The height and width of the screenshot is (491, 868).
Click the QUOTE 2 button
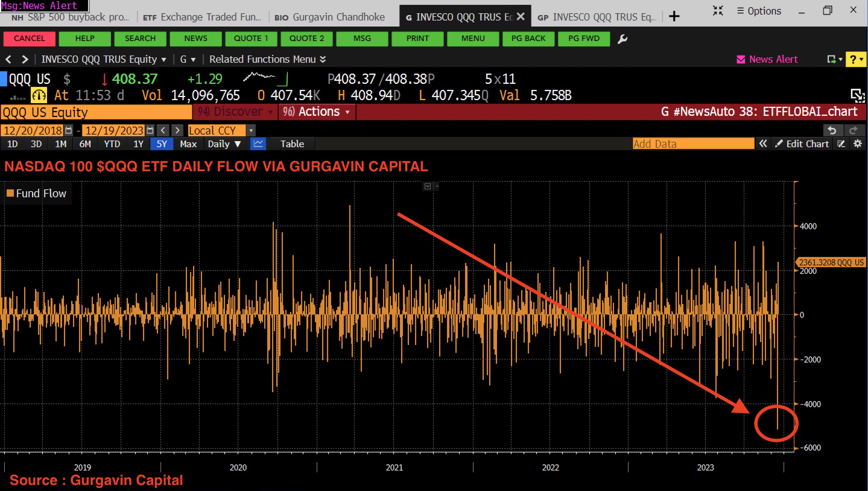[x=306, y=39]
